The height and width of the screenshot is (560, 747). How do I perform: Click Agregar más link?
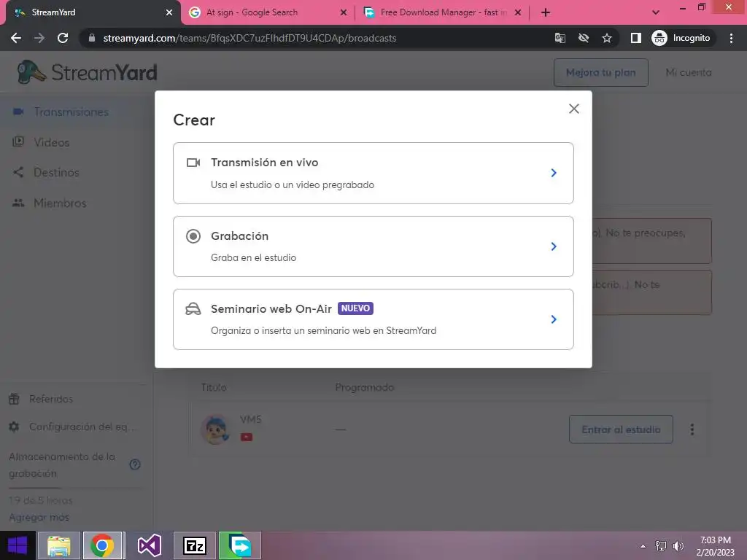(39, 517)
